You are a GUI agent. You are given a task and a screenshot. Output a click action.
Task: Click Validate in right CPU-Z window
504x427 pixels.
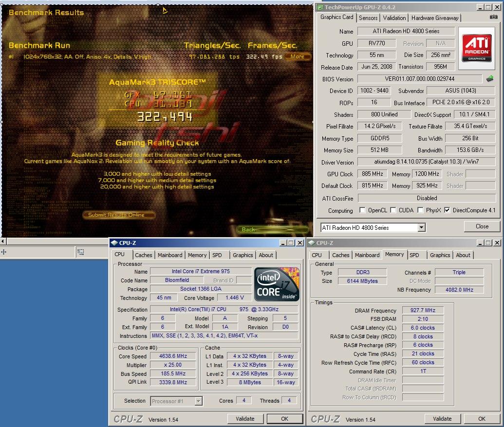coord(442,419)
